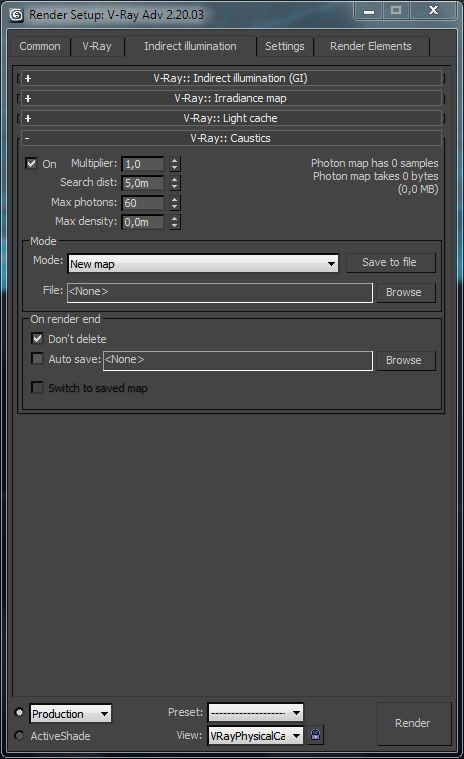Viewport: 464px width, 759px height.
Task: Click the 'Photon map has 0 samples' text
Action: 374,163
